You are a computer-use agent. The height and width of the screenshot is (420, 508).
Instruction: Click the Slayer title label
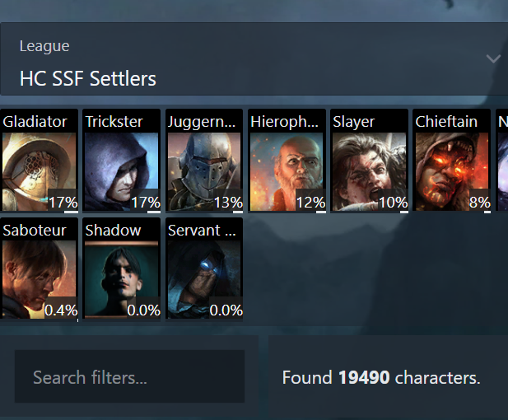click(353, 122)
